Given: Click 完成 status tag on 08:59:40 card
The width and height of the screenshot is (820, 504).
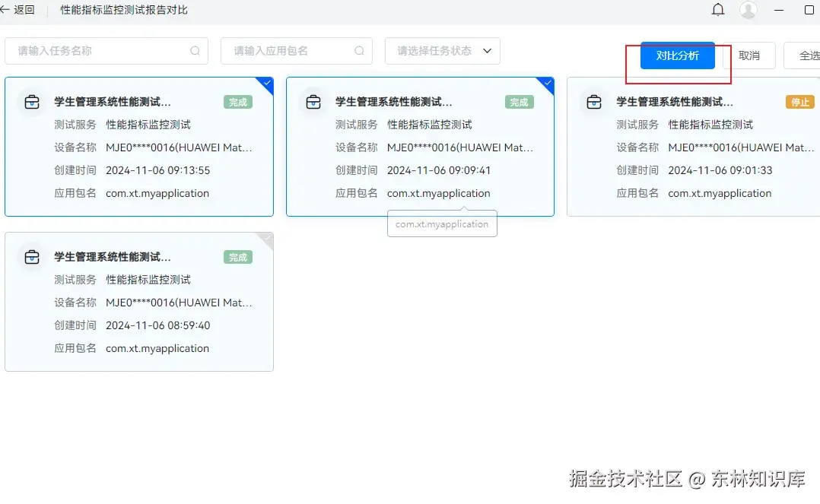Looking at the screenshot, I should (238, 257).
